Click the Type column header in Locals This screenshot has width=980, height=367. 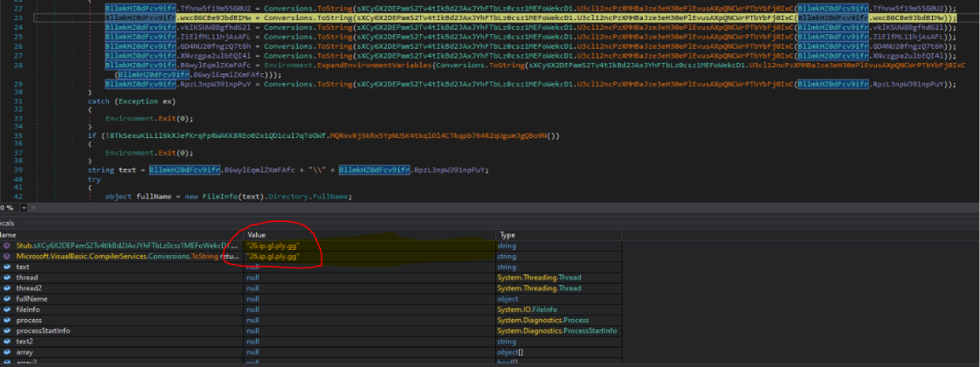pos(505,235)
